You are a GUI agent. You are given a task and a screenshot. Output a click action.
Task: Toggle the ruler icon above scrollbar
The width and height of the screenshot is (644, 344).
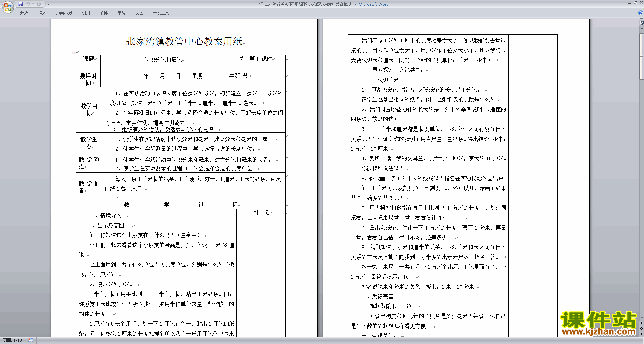641,23
